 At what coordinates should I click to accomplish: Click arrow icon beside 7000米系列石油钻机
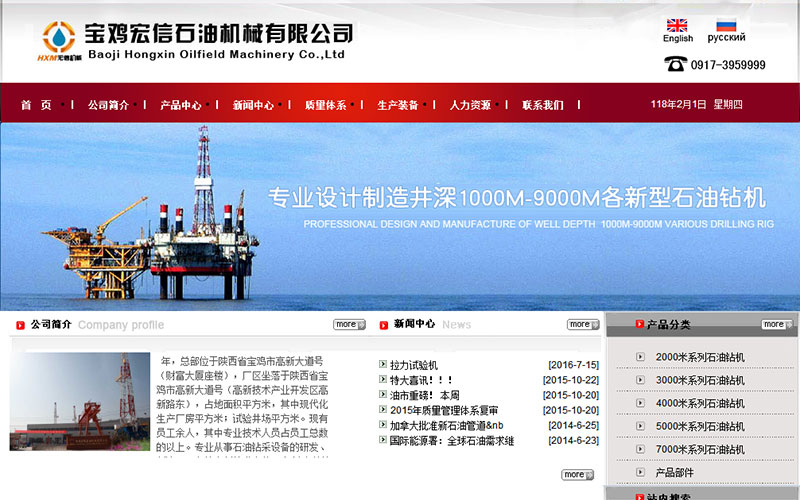tap(640, 449)
